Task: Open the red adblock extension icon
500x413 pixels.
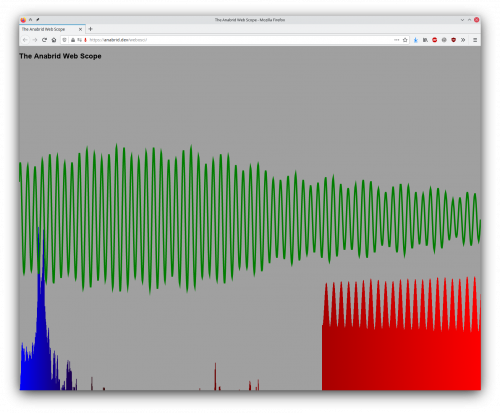Action: point(435,40)
